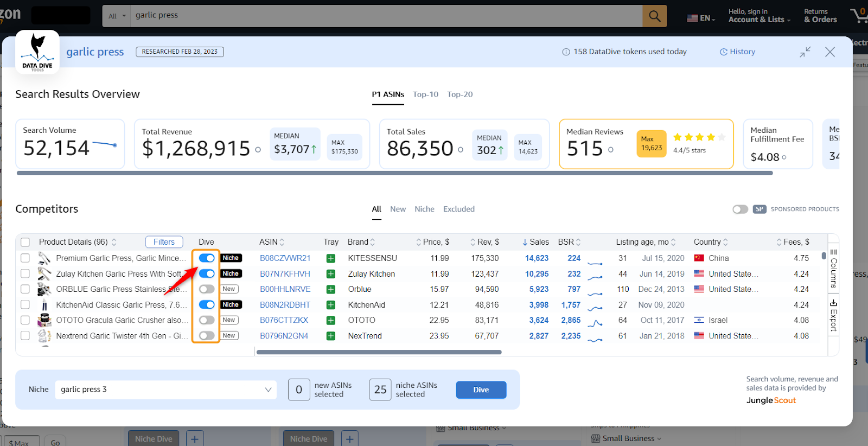Image resolution: width=868 pixels, height=446 pixels.
Task: Click the OTOTO Gracula product thumbnail
Action: [x=44, y=320]
